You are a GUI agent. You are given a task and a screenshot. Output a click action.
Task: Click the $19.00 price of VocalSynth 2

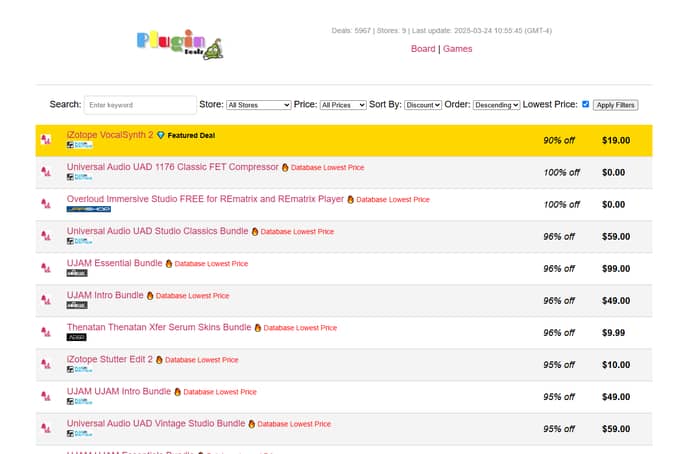tap(616, 140)
